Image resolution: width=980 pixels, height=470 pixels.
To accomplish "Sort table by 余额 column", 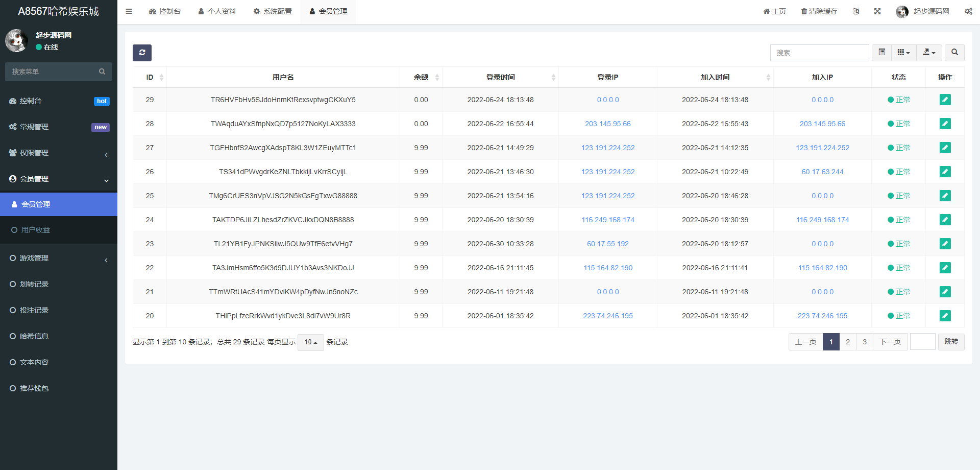I will 422,77.
